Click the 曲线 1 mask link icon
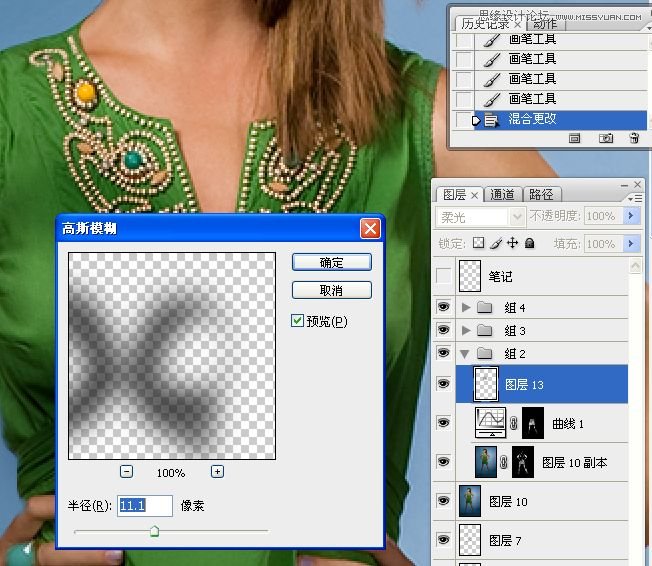 [514, 423]
